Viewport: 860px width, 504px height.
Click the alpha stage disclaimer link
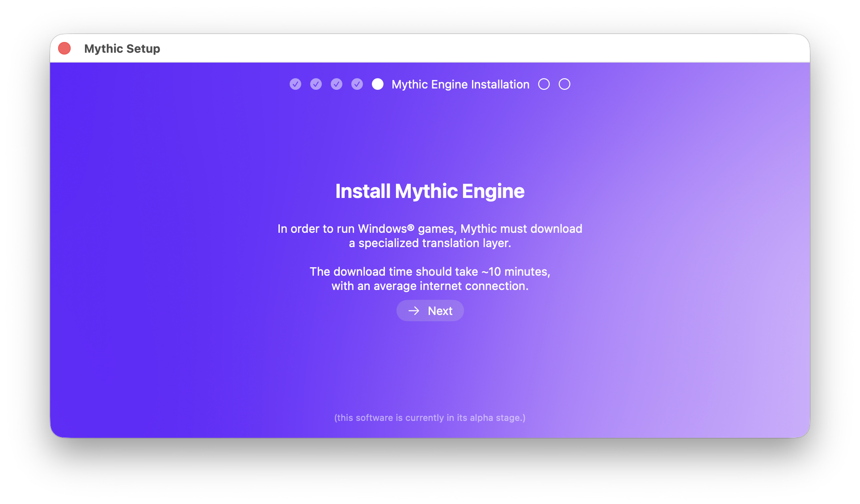pos(429,418)
